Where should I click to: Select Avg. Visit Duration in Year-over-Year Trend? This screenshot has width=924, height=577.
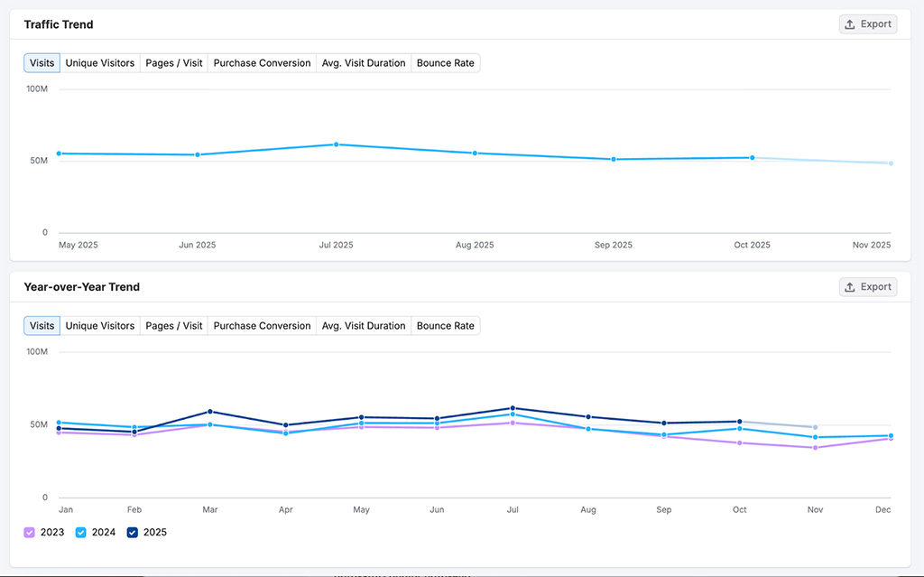364,325
